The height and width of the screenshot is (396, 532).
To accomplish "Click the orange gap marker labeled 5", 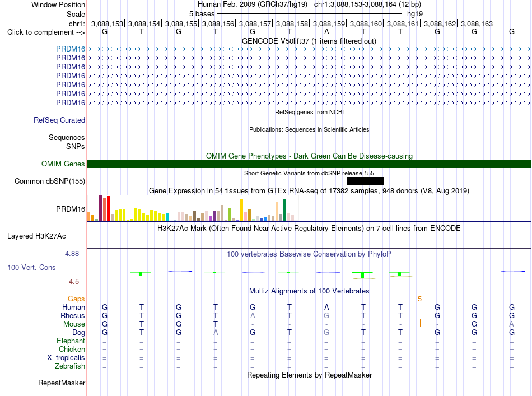I will tap(419, 299).
